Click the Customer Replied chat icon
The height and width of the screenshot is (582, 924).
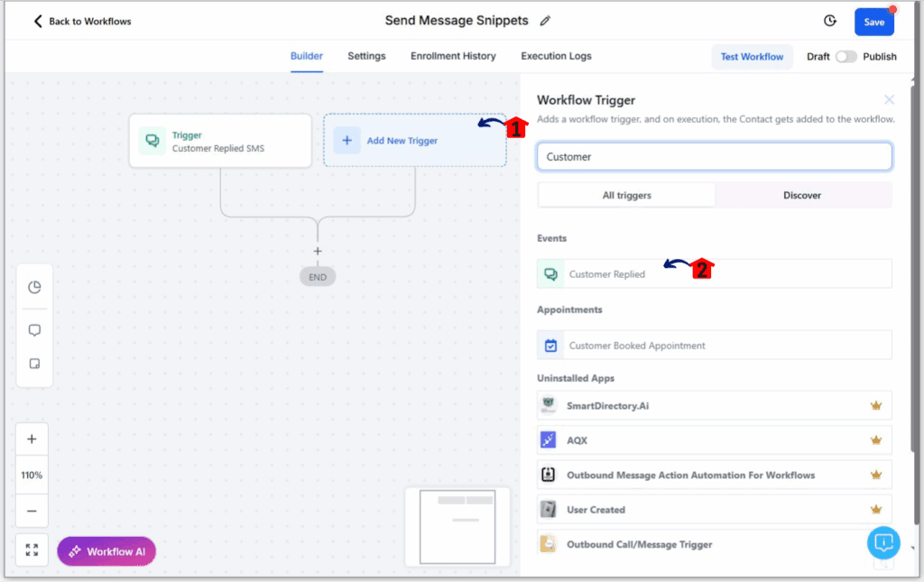point(550,274)
